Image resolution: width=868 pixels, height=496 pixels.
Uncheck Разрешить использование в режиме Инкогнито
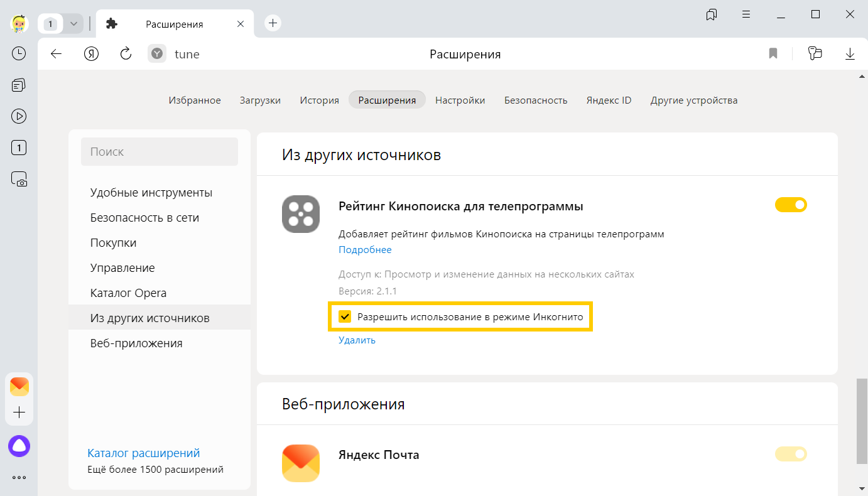click(x=345, y=316)
